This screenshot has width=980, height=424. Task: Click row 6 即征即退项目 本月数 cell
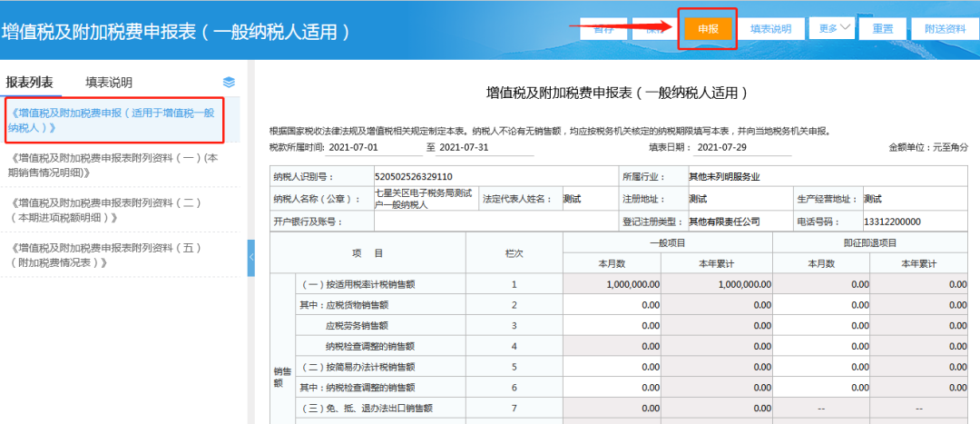(821, 388)
